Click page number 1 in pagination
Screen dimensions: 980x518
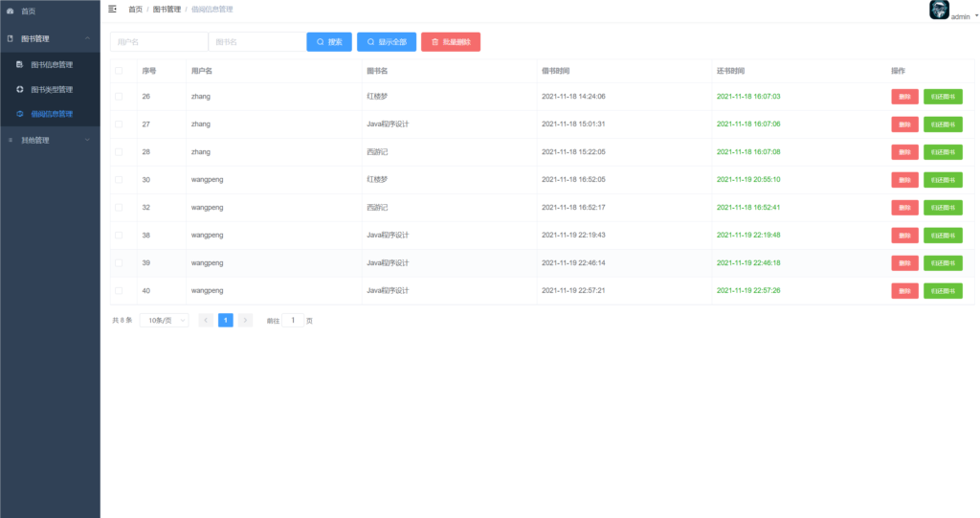tap(226, 321)
